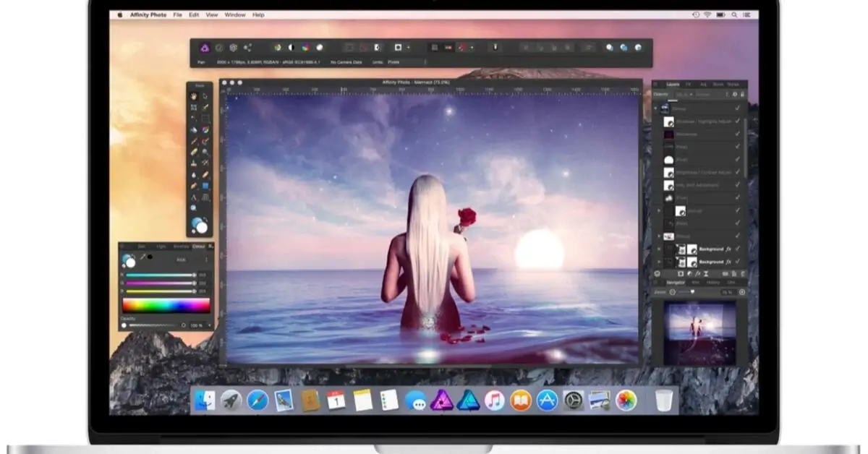Open the View menu
The height and width of the screenshot is (454, 868).
[x=212, y=14]
